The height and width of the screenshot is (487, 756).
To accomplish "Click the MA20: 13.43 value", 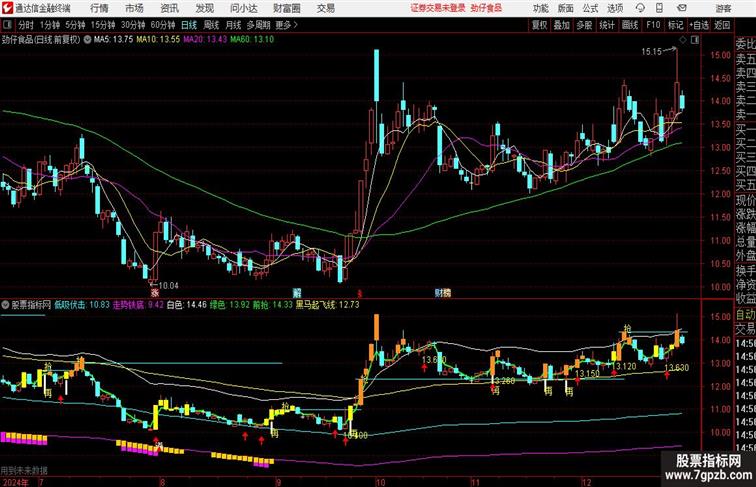I will pyautogui.click(x=205, y=40).
